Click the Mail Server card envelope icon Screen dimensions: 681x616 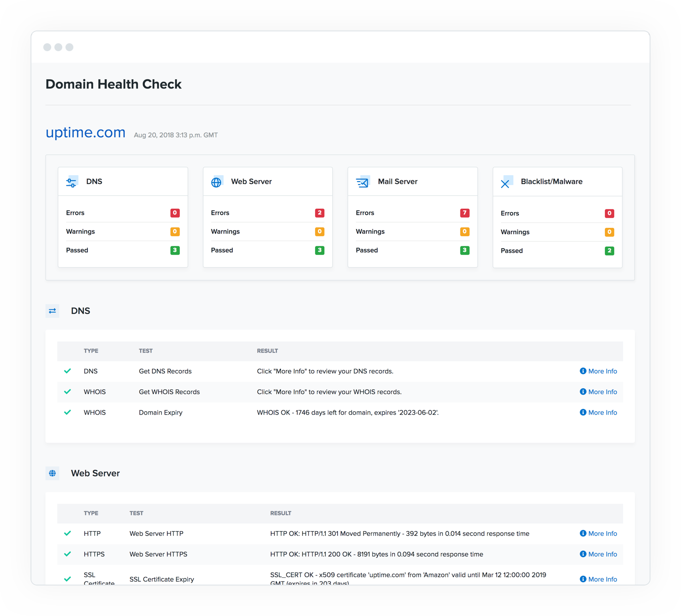(x=363, y=182)
